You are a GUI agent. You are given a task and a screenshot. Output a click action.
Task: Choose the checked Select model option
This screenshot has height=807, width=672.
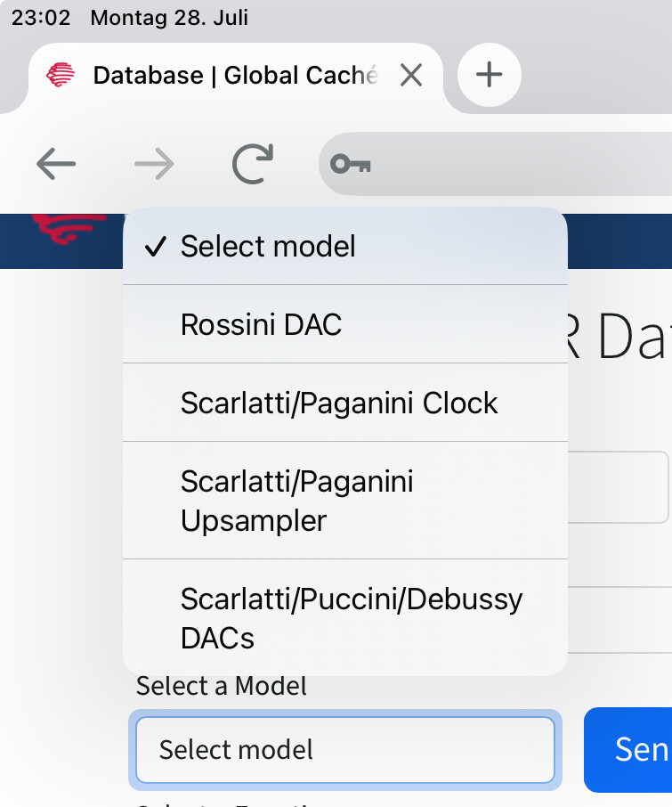point(345,246)
